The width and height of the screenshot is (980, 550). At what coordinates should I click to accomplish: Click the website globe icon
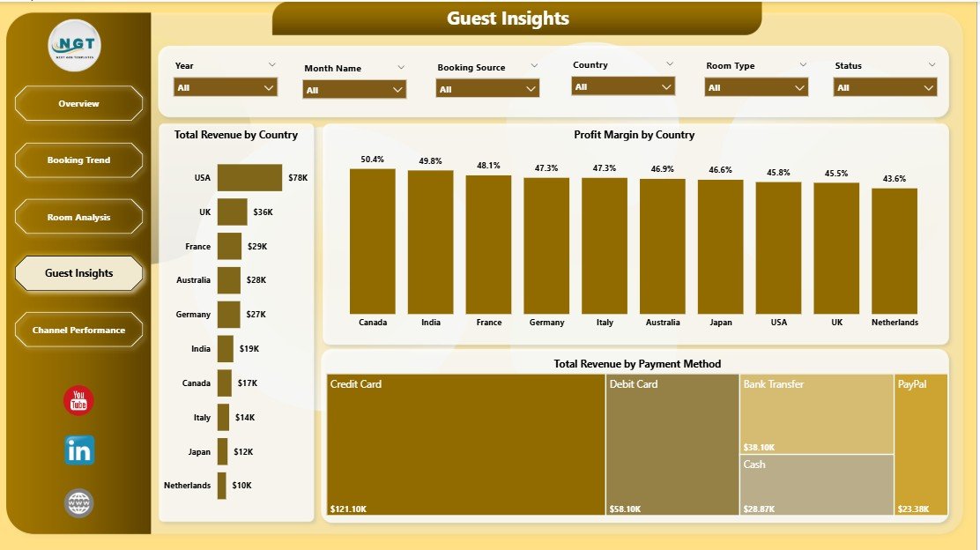click(78, 503)
